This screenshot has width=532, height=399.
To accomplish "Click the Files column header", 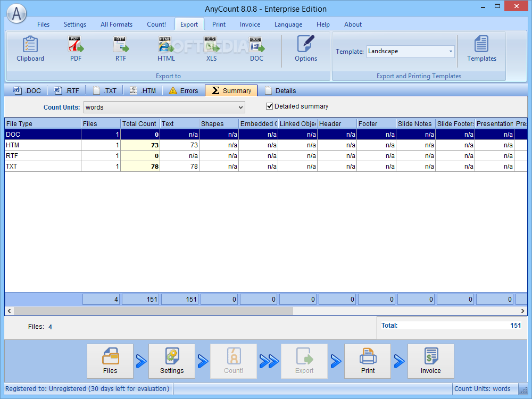I will click(x=101, y=123).
